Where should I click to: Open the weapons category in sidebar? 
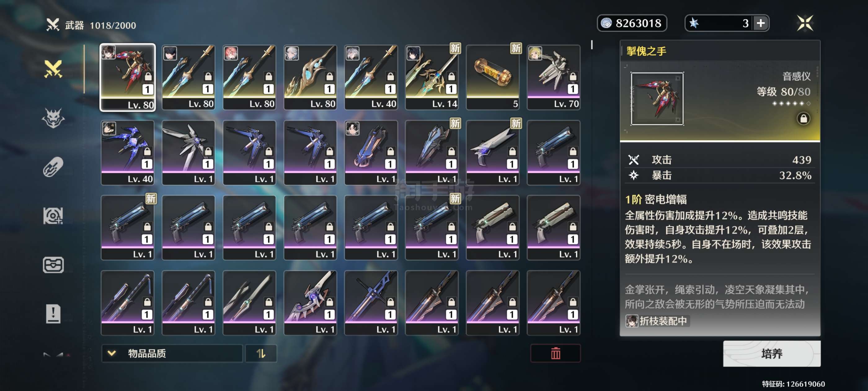(x=53, y=69)
